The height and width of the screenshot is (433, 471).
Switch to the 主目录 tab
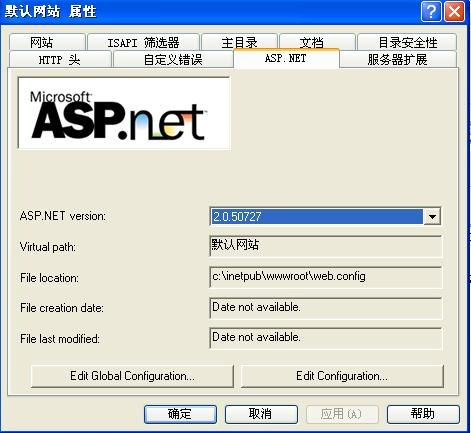[x=239, y=42]
